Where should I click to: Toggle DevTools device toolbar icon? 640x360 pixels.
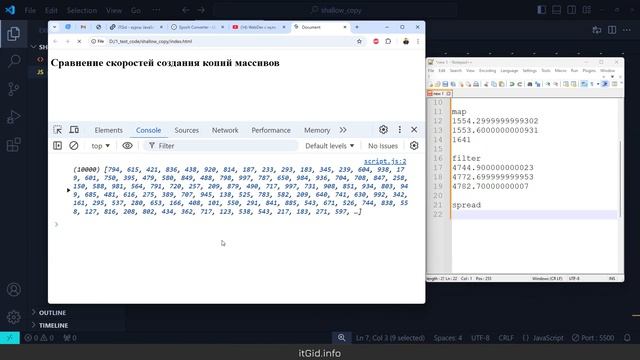(74, 130)
